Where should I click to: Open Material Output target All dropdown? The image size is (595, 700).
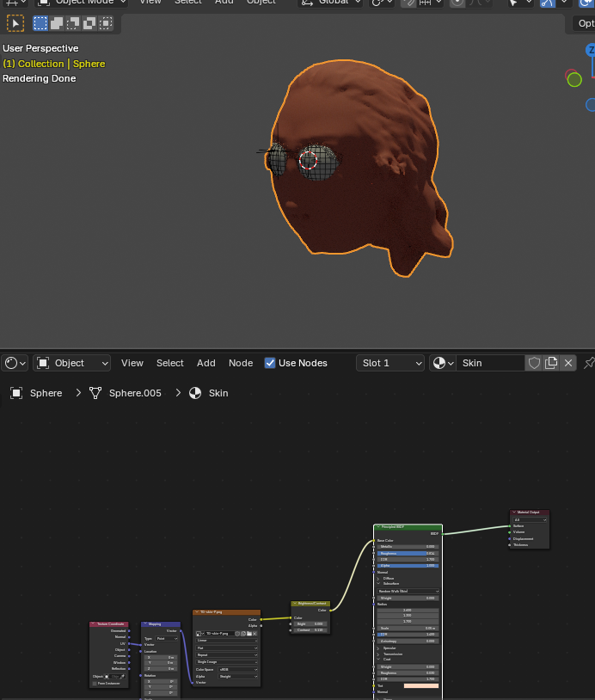530,519
